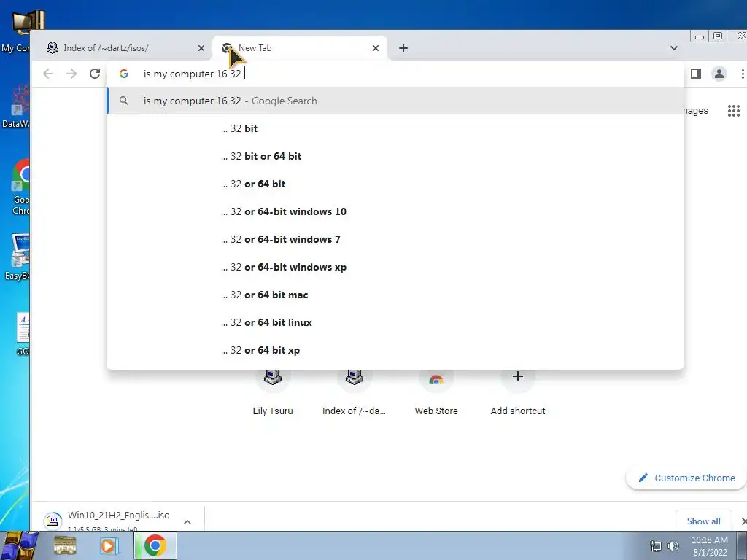Click the Google logo in the address bar
This screenshot has height=560, width=747.
(x=124, y=74)
